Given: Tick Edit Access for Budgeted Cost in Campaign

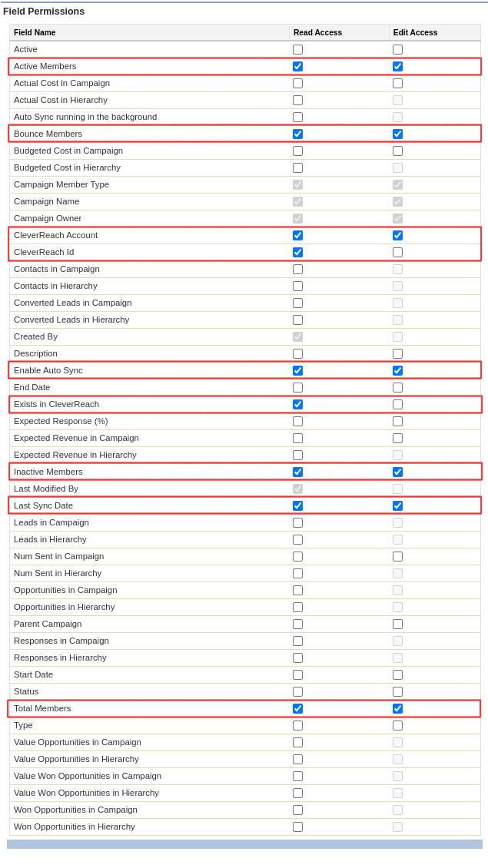Looking at the screenshot, I should 398,151.
